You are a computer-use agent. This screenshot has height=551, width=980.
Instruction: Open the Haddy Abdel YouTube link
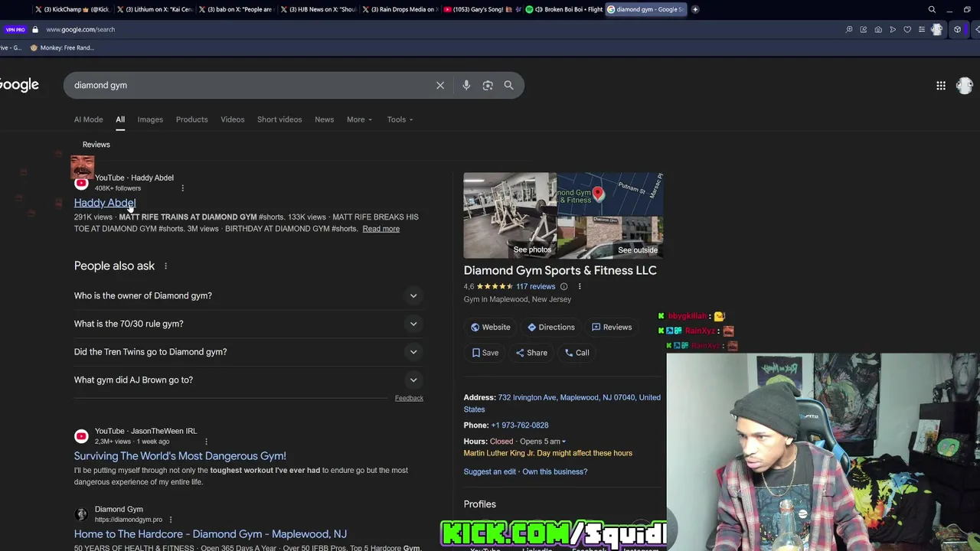(x=105, y=203)
